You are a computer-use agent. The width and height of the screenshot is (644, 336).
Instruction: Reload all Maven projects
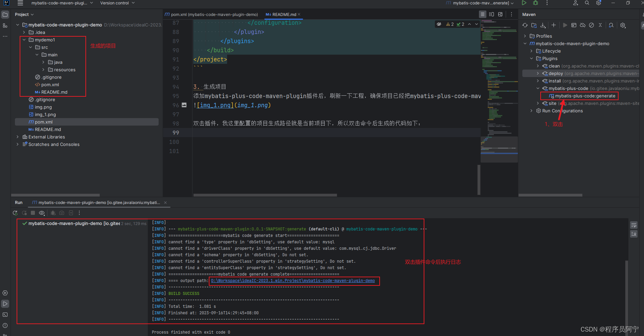[x=525, y=25]
